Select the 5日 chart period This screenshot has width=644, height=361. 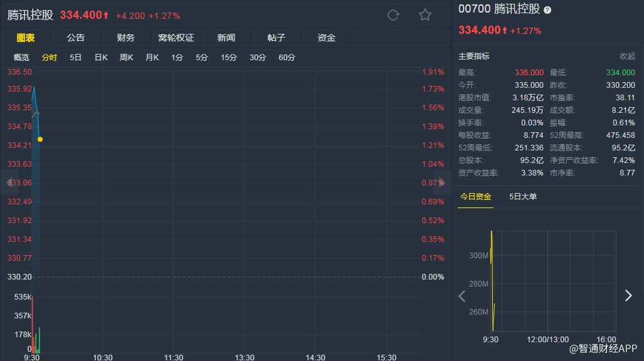(x=76, y=58)
